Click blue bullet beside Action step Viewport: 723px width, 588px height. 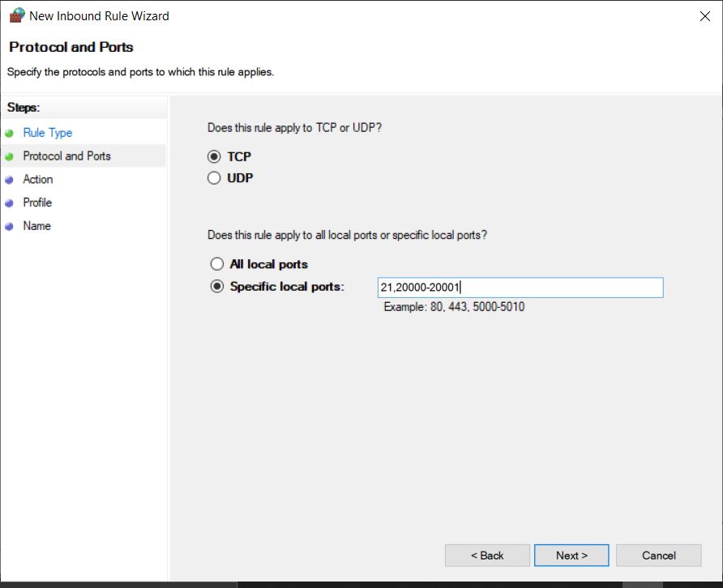(x=9, y=180)
